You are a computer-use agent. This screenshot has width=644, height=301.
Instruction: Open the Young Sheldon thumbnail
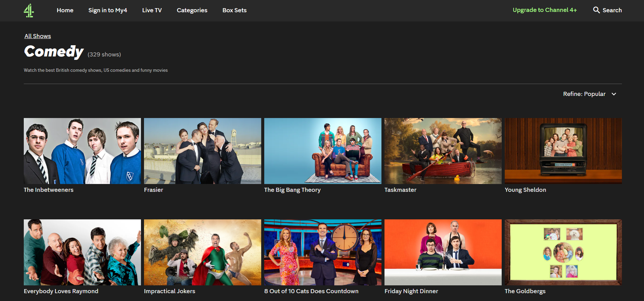[x=563, y=151]
